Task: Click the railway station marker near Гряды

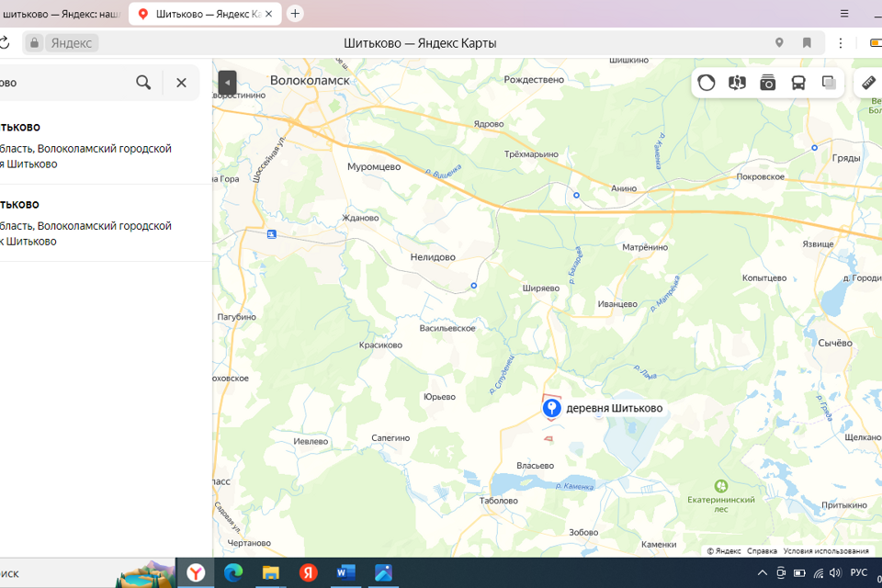Action: 814,147
